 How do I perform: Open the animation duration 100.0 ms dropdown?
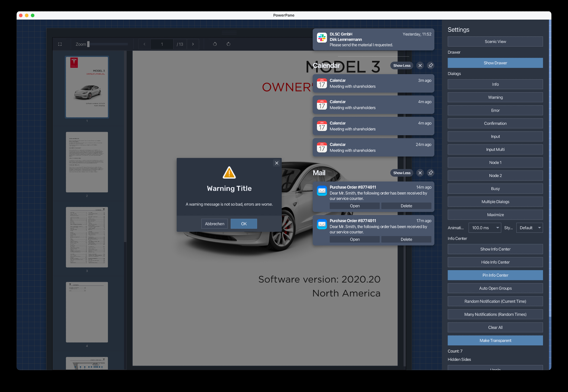coord(485,228)
